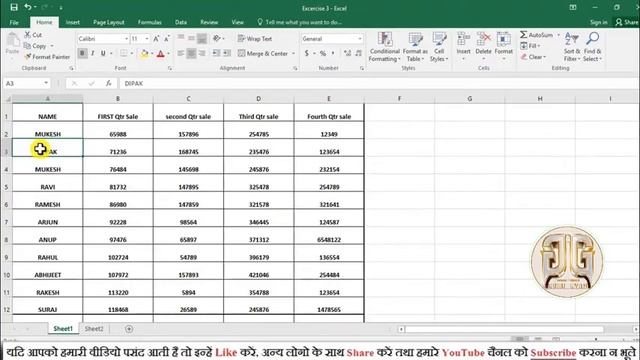The image size is (640, 360).
Task: Click the Copy button
Action: click(36, 46)
